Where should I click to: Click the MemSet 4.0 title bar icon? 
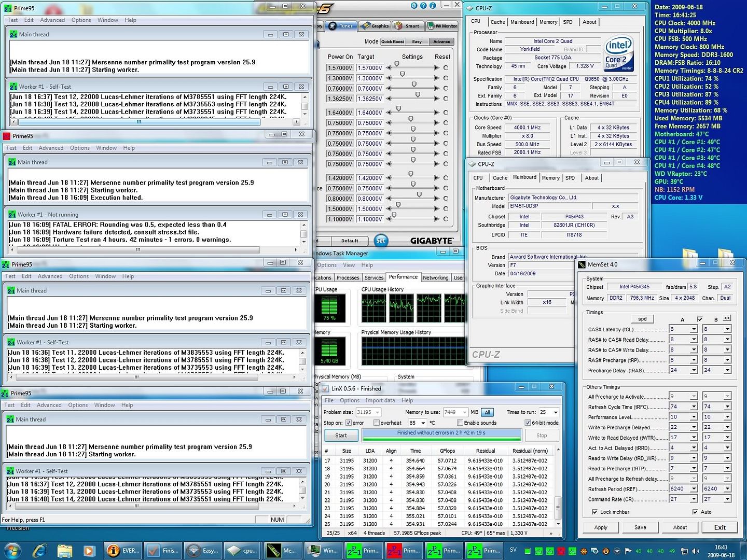click(582, 264)
